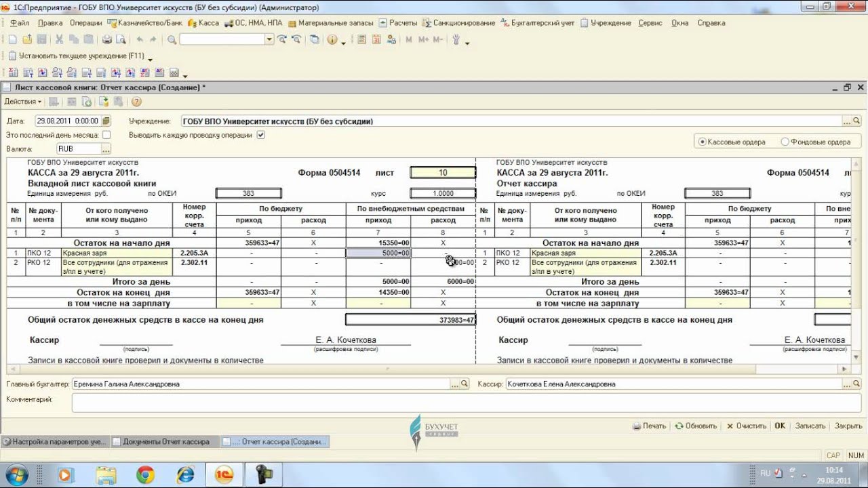Click the total balance value 373983=47
The width and height of the screenshot is (868, 488).
coord(410,320)
